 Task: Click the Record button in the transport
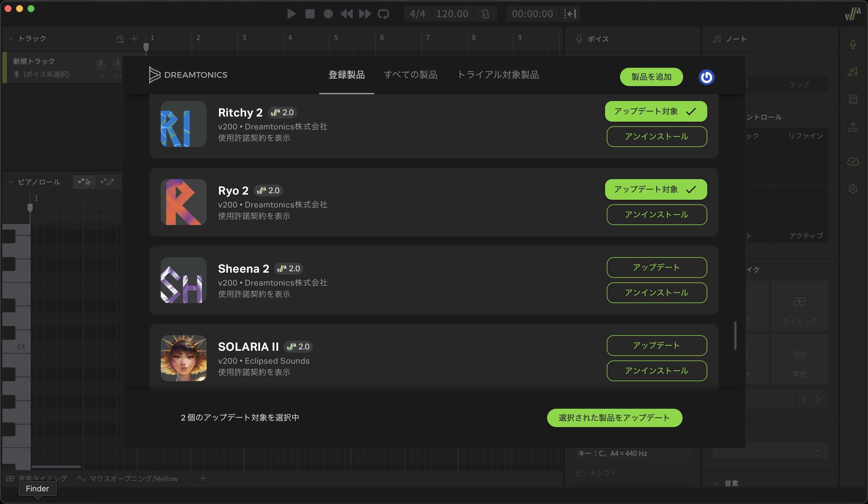pos(328,14)
